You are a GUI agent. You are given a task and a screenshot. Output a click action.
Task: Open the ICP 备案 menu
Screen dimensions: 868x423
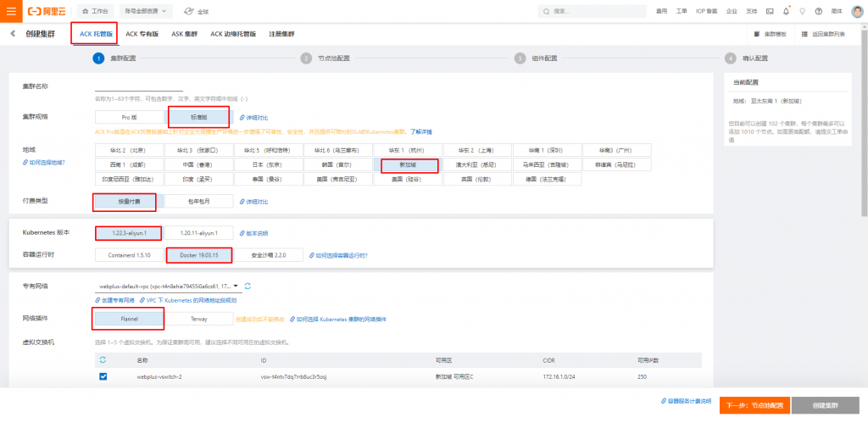(x=706, y=11)
